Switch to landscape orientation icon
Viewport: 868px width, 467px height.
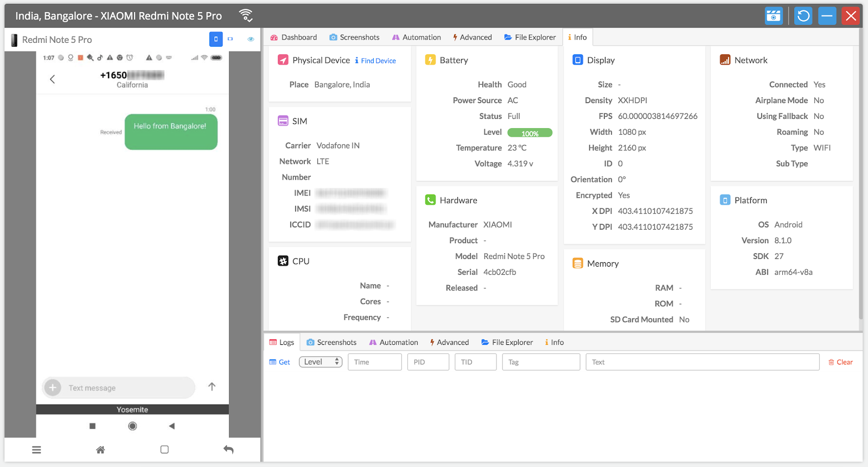coord(230,39)
